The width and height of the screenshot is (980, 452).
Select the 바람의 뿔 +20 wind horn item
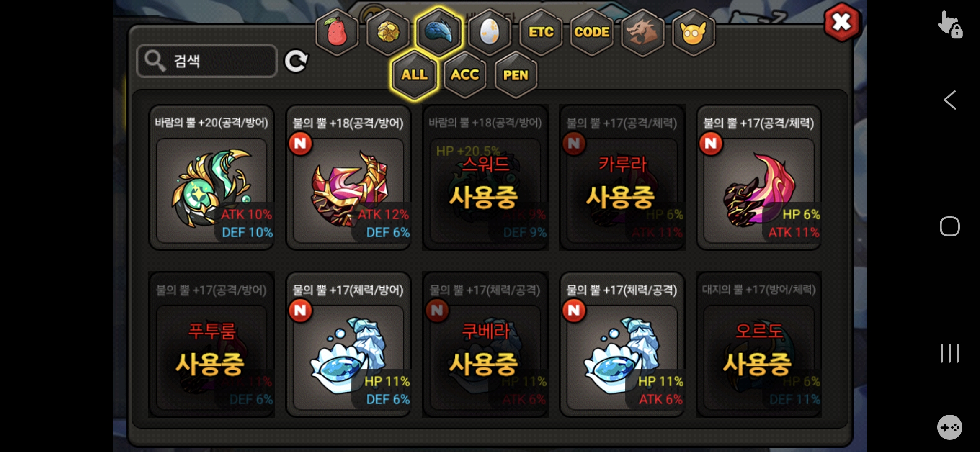point(211,177)
